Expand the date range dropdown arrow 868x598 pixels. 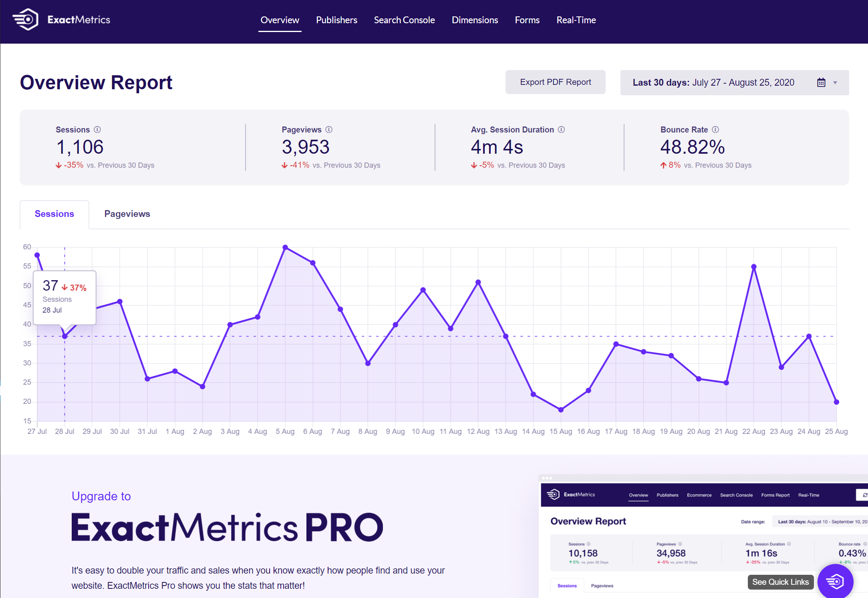835,83
